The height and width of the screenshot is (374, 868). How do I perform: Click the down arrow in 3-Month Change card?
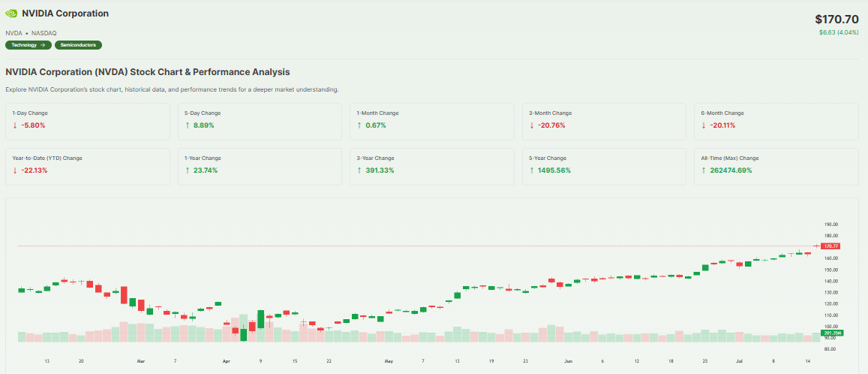coord(532,125)
